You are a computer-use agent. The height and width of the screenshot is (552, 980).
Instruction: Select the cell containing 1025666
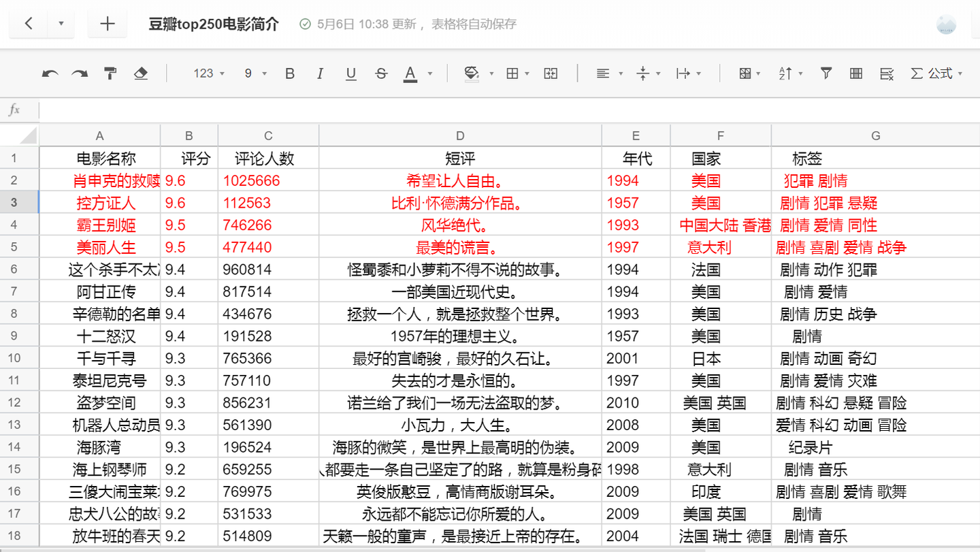pyautogui.click(x=269, y=181)
